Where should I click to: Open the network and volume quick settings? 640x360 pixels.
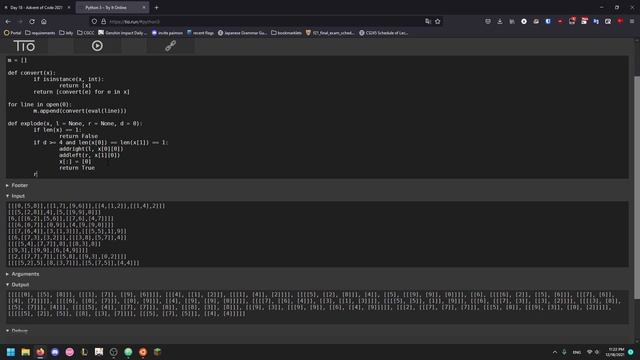(x=593, y=352)
